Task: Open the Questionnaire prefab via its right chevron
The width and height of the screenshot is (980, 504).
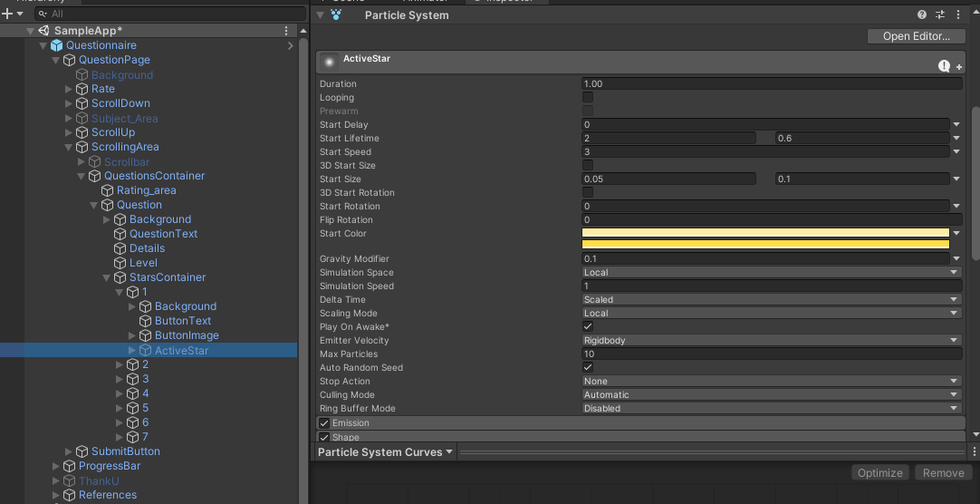Action: point(291,45)
